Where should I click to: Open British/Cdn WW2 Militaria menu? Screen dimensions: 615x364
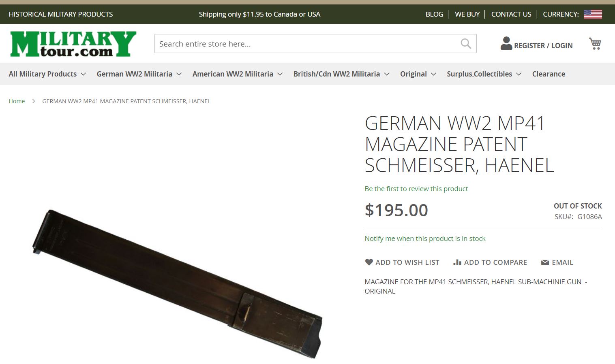341,74
